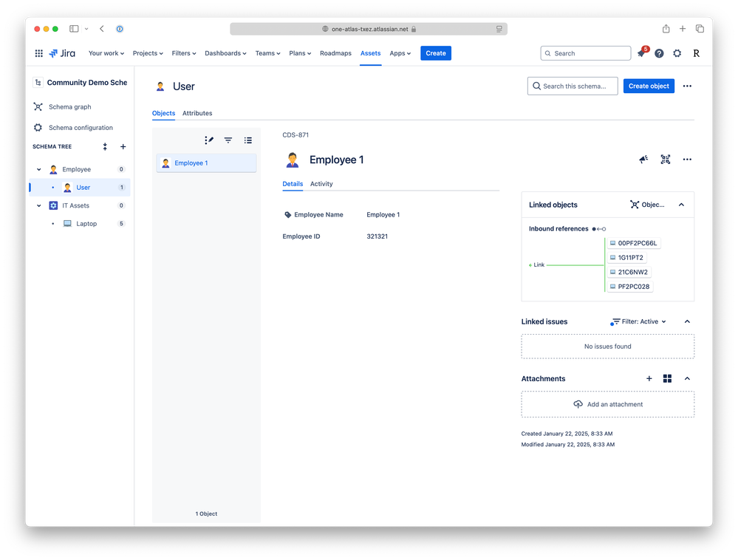Open linked laptop 1G11PT2
This screenshot has width=738, height=560.
click(627, 258)
